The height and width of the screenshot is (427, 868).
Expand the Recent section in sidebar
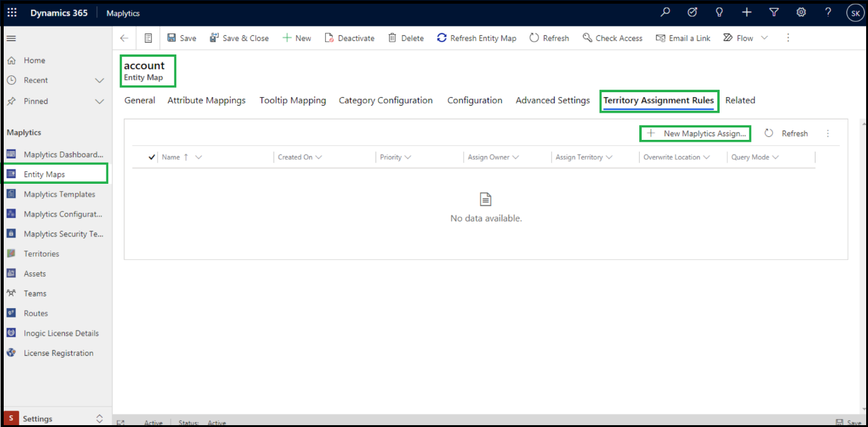pyautogui.click(x=99, y=80)
